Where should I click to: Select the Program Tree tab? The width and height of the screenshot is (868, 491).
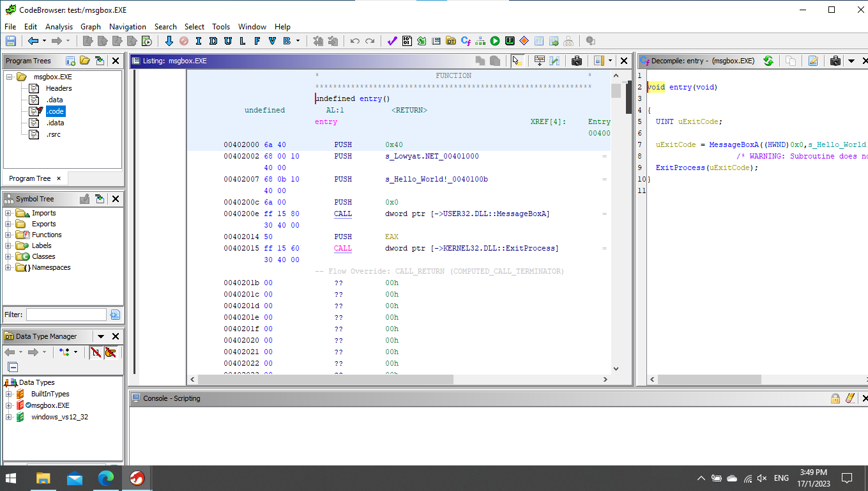pyautogui.click(x=30, y=178)
